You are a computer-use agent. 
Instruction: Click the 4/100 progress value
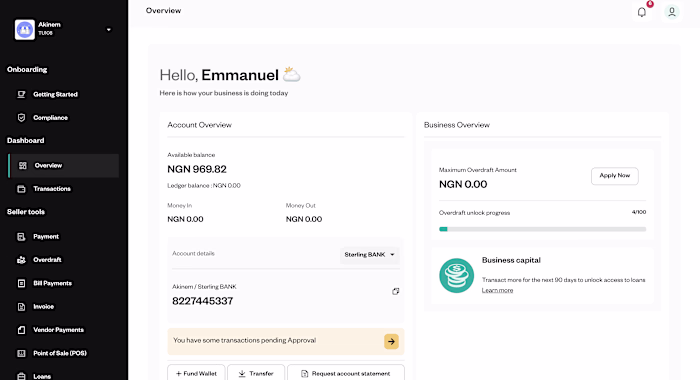639,212
